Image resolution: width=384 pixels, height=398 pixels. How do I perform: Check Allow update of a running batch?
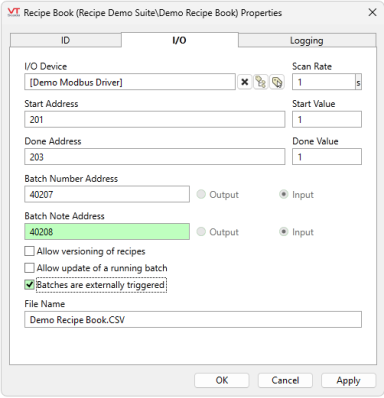click(x=29, y=268)
